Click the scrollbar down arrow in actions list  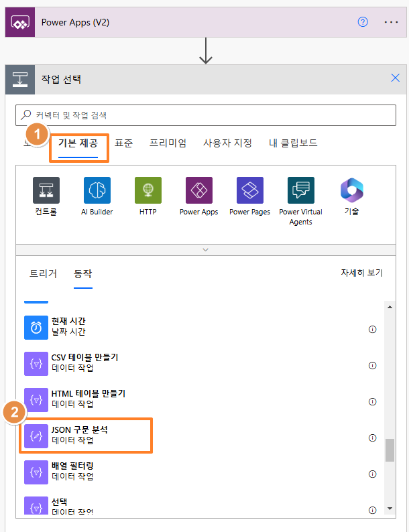coord(390,509)
